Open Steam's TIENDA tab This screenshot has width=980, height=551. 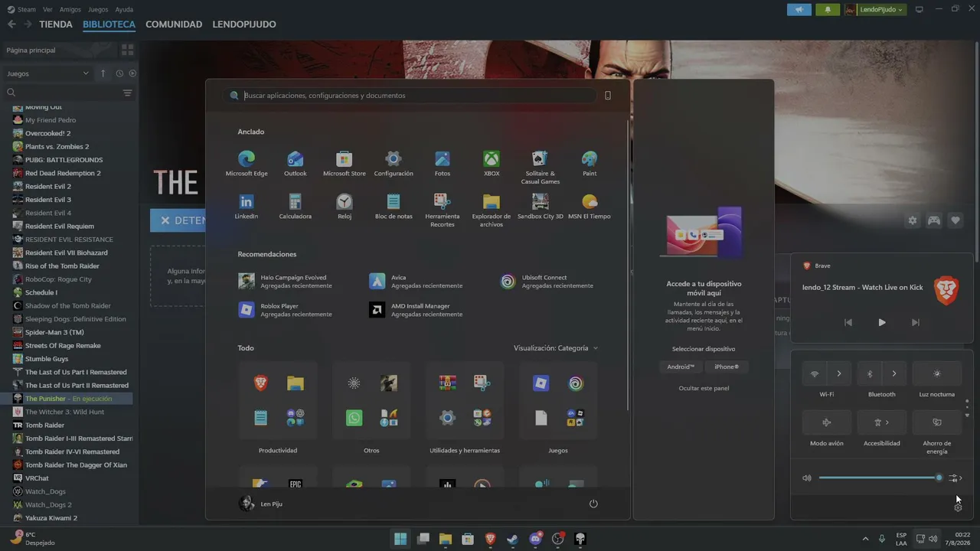click(x=56, y=24)
